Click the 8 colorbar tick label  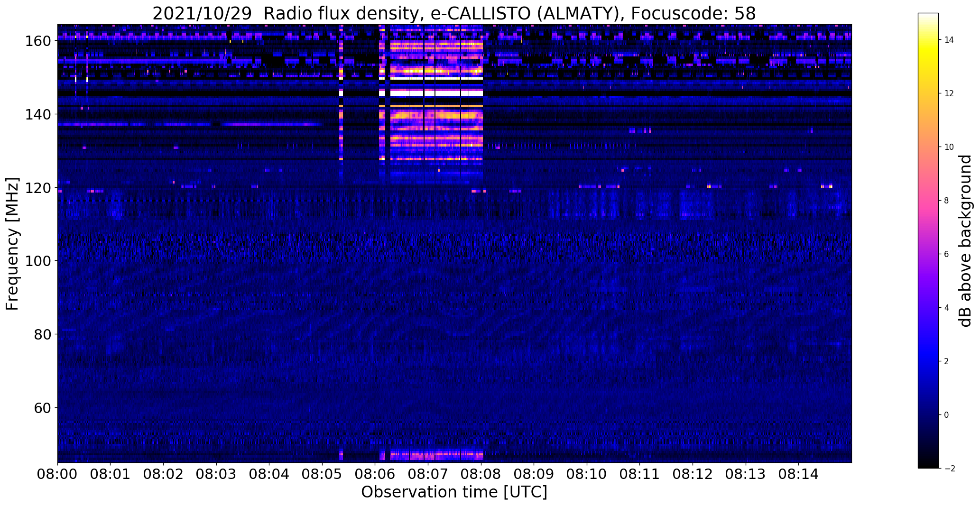click(946, 201)
